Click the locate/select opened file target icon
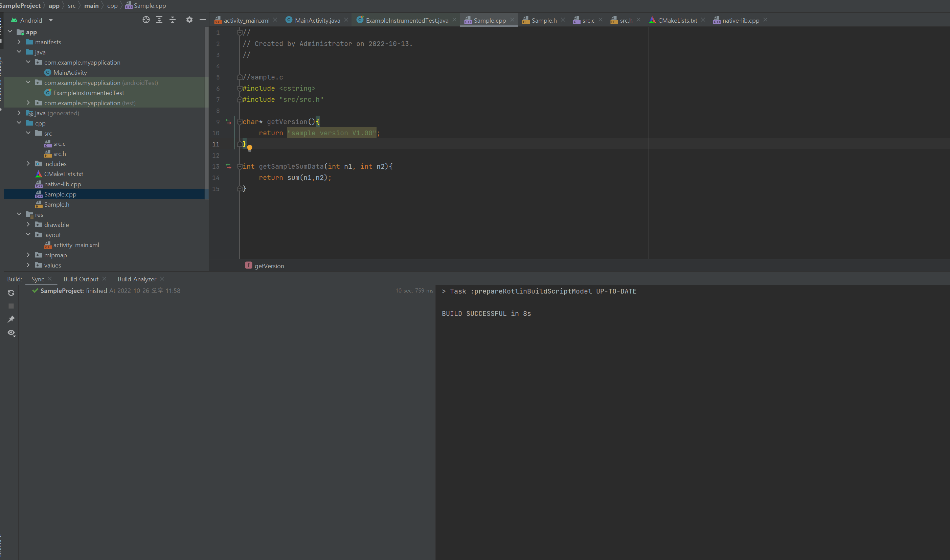The image size is (950, 560). (146, 20)
